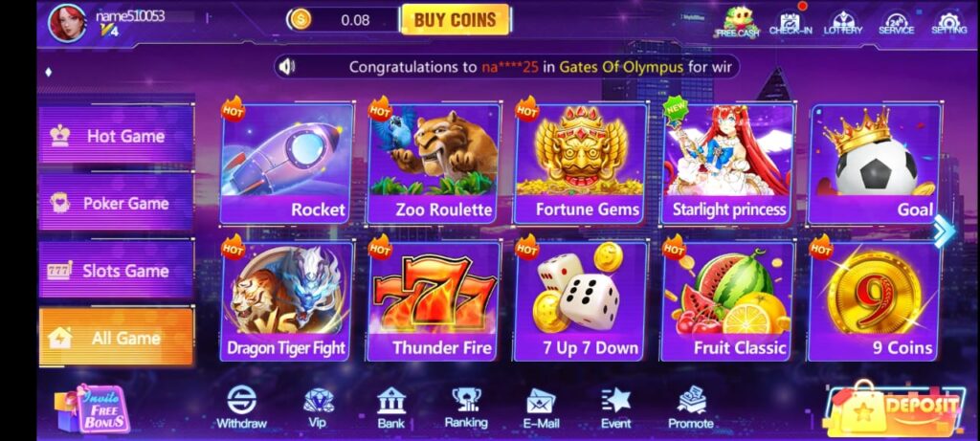Open the Promote icon
The width and height of the screenshot is (980, 441).
tap(691, 408)
